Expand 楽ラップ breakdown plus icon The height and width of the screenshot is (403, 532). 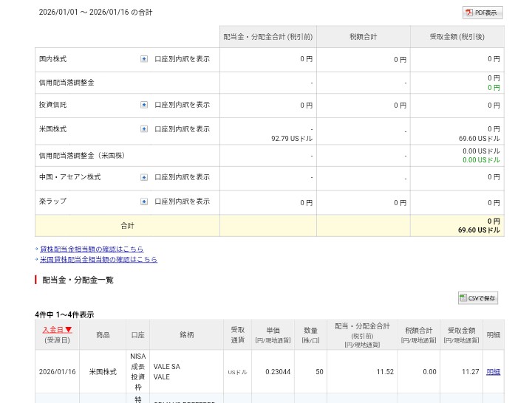pos(144,201)
